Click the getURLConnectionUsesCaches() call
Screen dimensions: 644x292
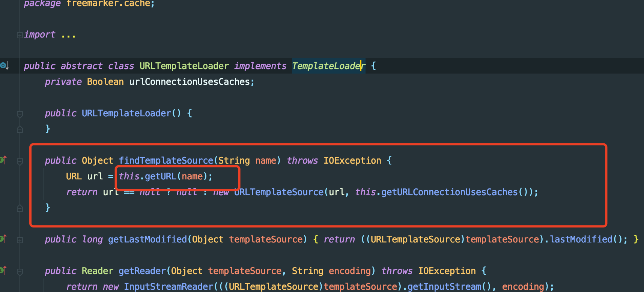[455, 192]
